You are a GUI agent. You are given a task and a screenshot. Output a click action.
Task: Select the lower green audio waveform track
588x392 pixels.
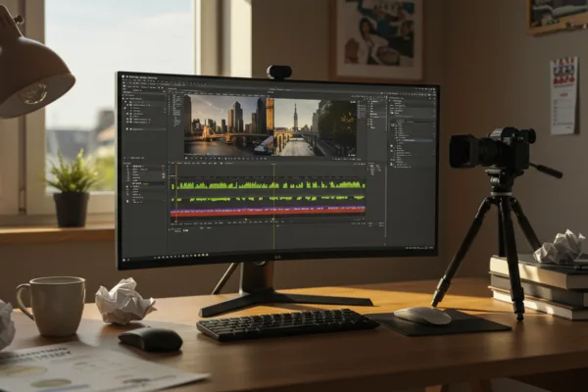(269, 198)
